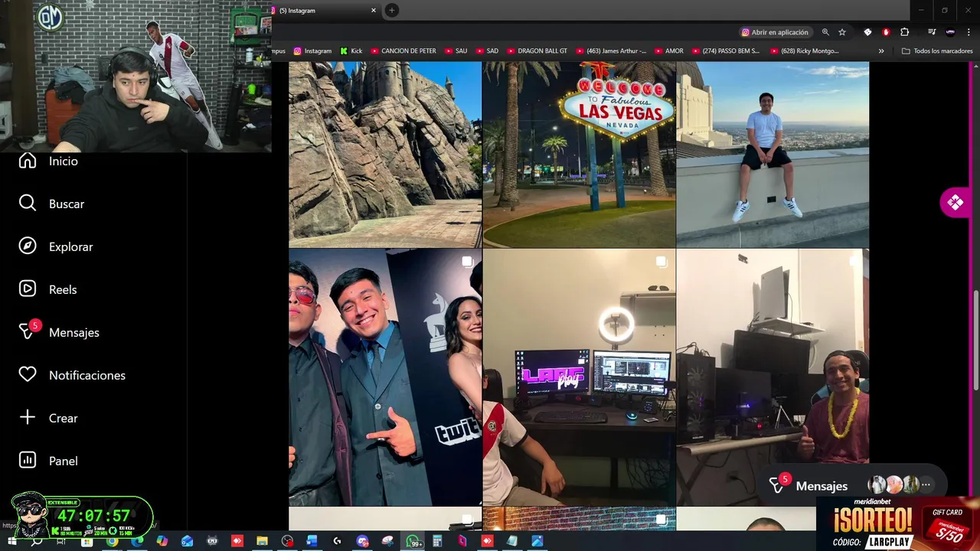
Task: Open Outlook from the taskbar
Action: click(x=188, y=541)
